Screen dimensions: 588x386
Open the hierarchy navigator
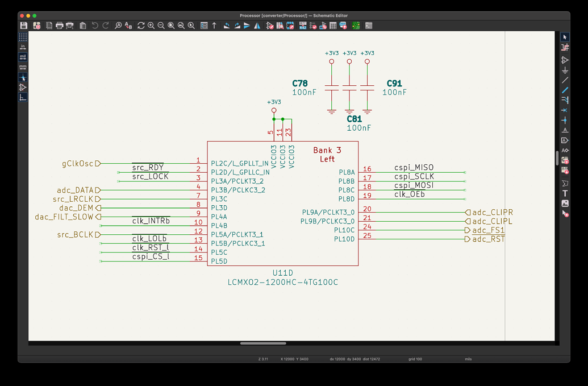pyautogui.click(x=204, y=26)
